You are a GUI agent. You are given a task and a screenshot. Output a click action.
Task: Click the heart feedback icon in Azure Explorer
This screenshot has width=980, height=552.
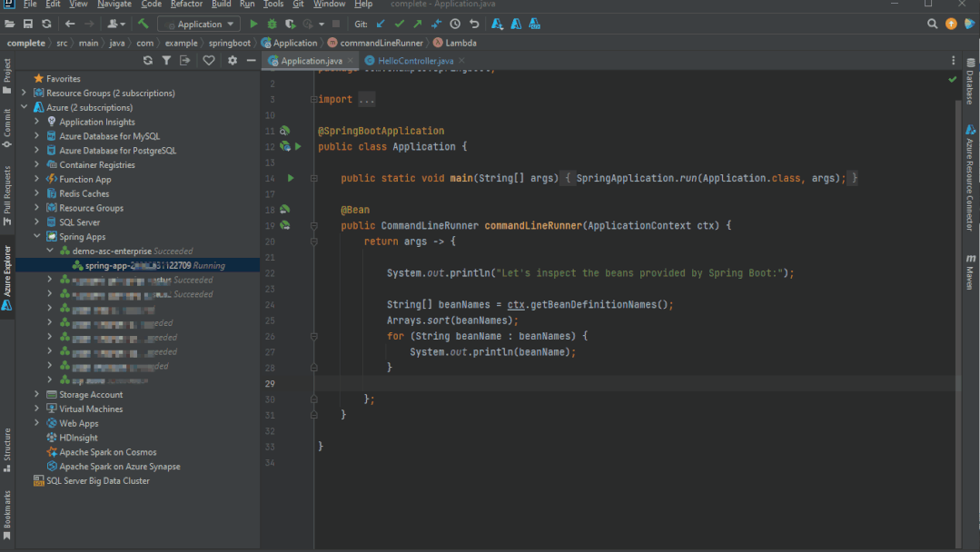(209, 60)
